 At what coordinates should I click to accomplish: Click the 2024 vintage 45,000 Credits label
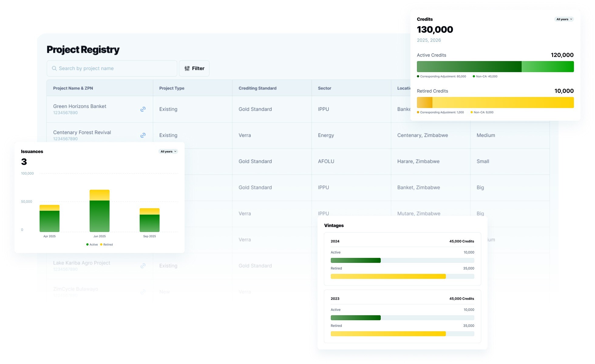pyautogui.click(x=462, y=241)
